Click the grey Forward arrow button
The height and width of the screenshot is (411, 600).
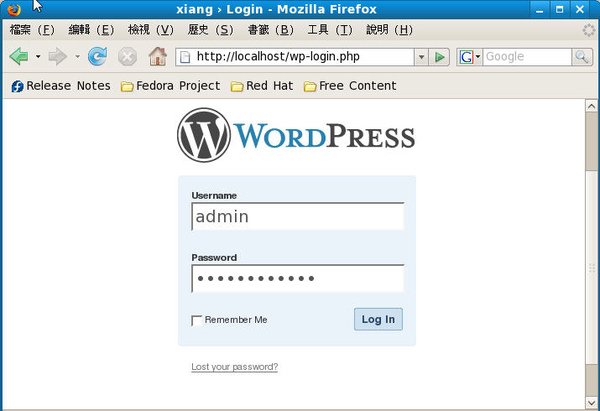coord(57,57)
